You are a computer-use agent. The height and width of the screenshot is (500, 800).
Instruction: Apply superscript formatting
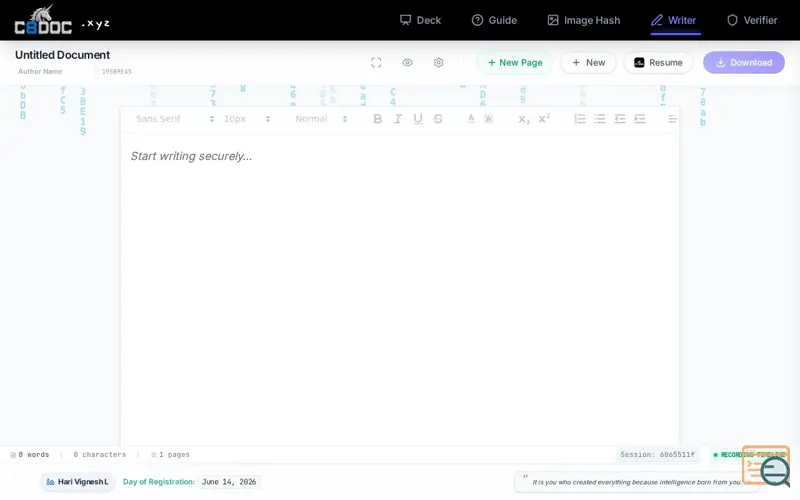544,119
